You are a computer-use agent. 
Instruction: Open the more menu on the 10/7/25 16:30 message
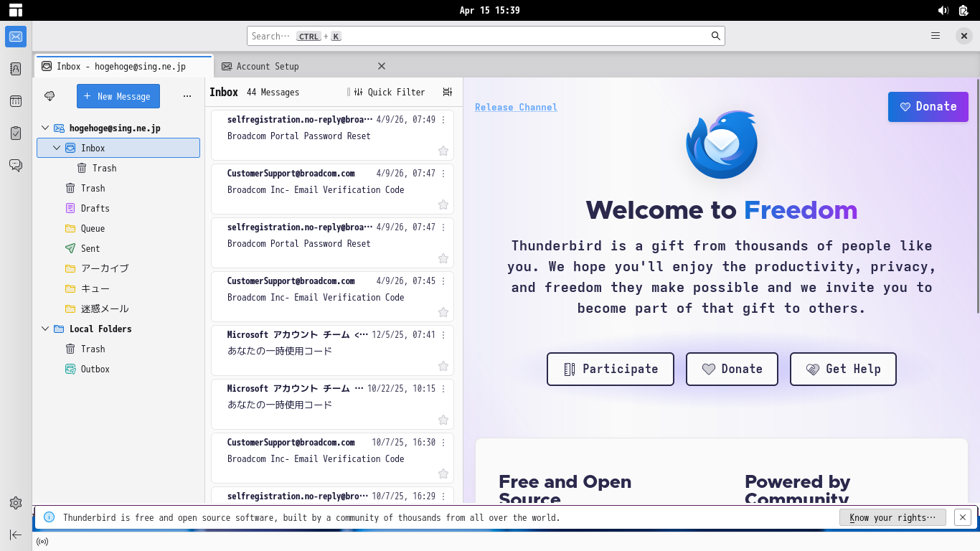click(x=443, y=443)
